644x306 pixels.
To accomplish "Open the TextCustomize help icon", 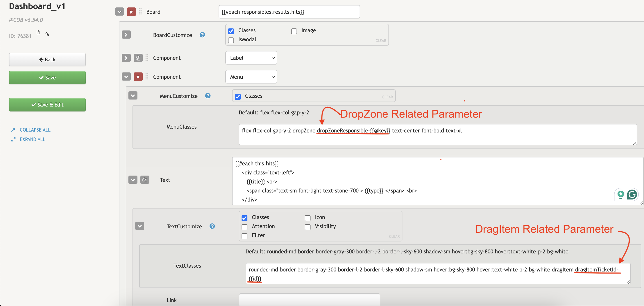I will [x=212, y=226].
